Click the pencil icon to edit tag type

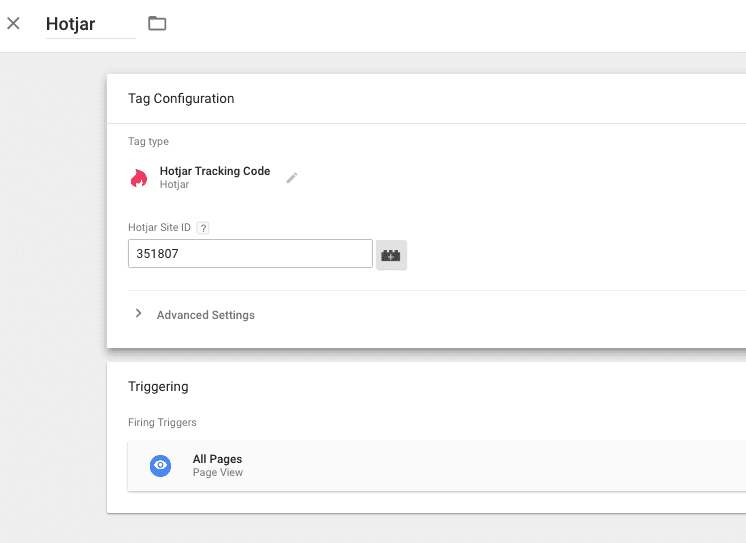pos(292,178)
